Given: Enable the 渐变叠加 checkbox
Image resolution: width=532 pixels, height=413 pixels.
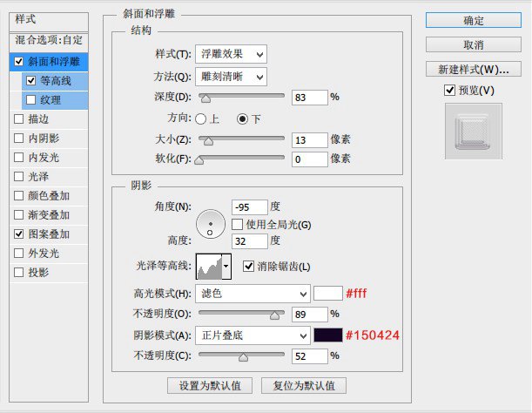Looking at the screenshot, I should coord(18,214).
